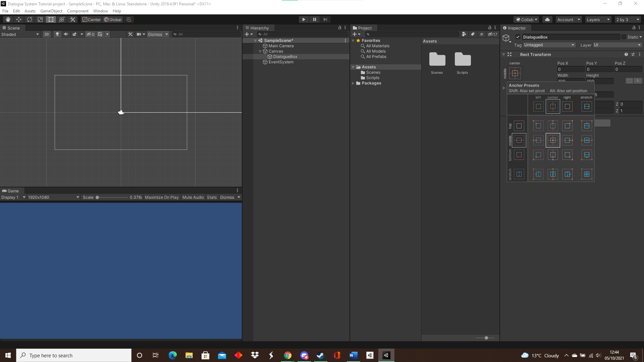
Task: Open Rect Transform component help
Action: pyautogui.click(x=626, y=54)
